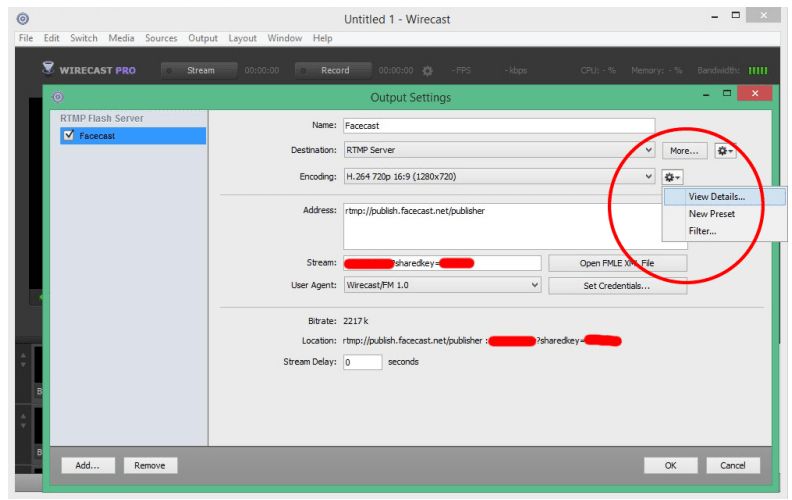Click the Memory usage readout
This screenshot has height=500, width=792.
(657, 71)
